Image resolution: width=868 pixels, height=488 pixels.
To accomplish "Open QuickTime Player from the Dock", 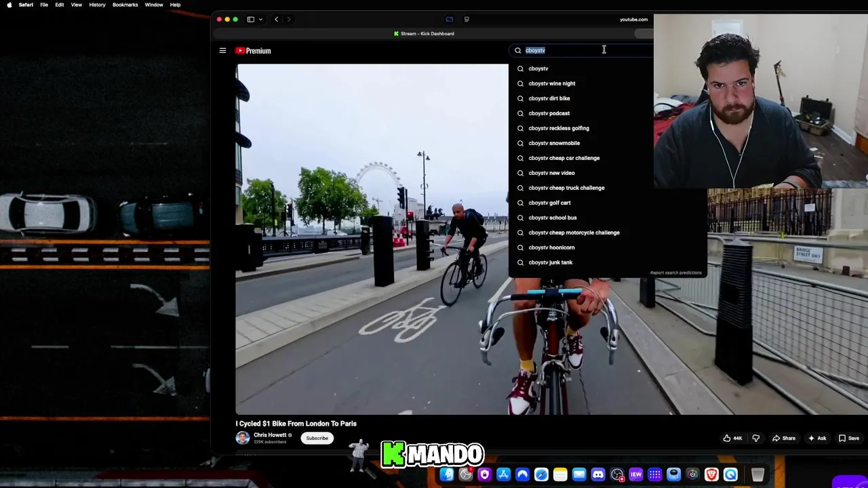I will pos(730,475).
